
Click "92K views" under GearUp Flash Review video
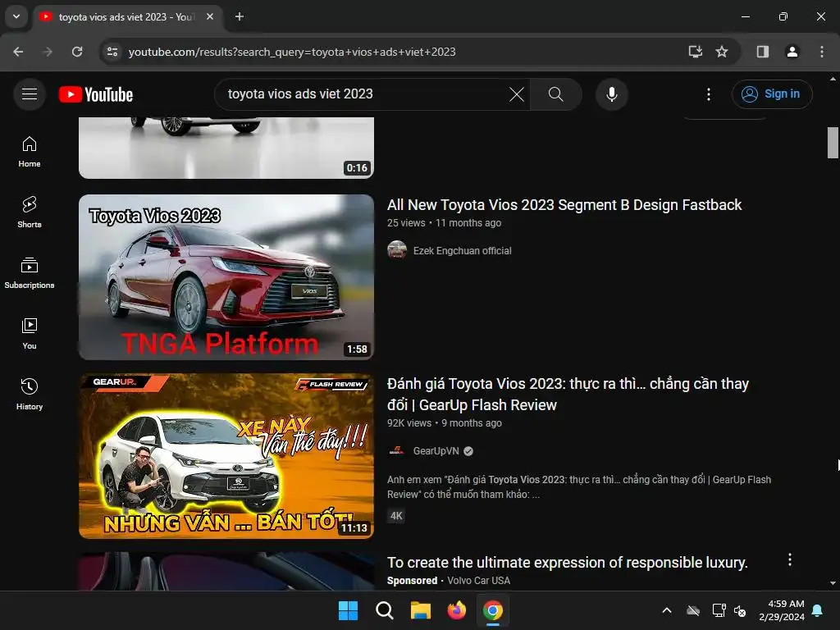click(409, 423)
